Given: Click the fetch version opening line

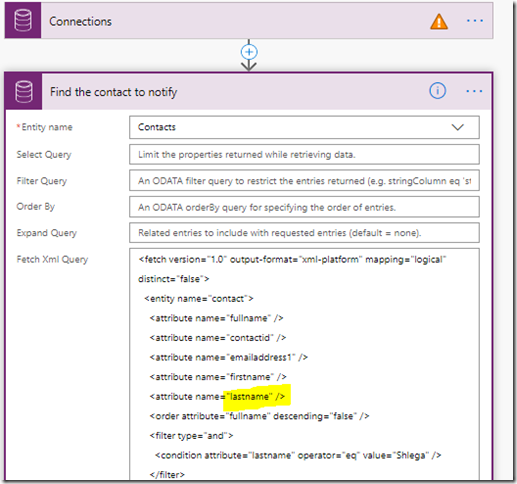Looking at the screenshot, I should coord(292,259).
